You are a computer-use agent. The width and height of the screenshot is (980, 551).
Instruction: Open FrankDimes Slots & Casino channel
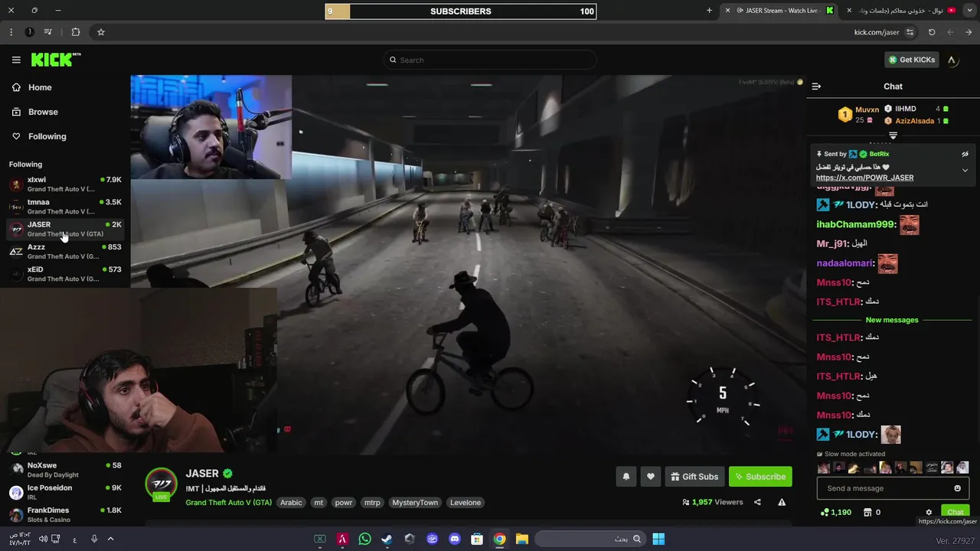[65, 514]
